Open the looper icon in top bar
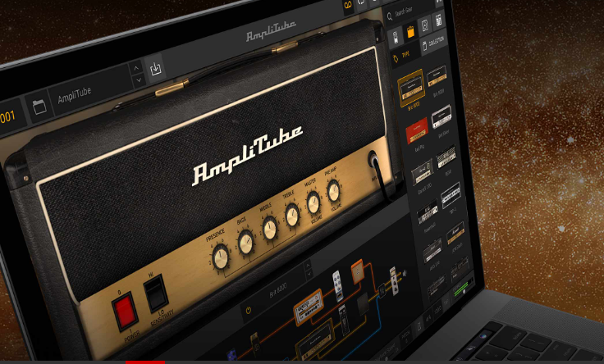 click(x=348, y=6)
